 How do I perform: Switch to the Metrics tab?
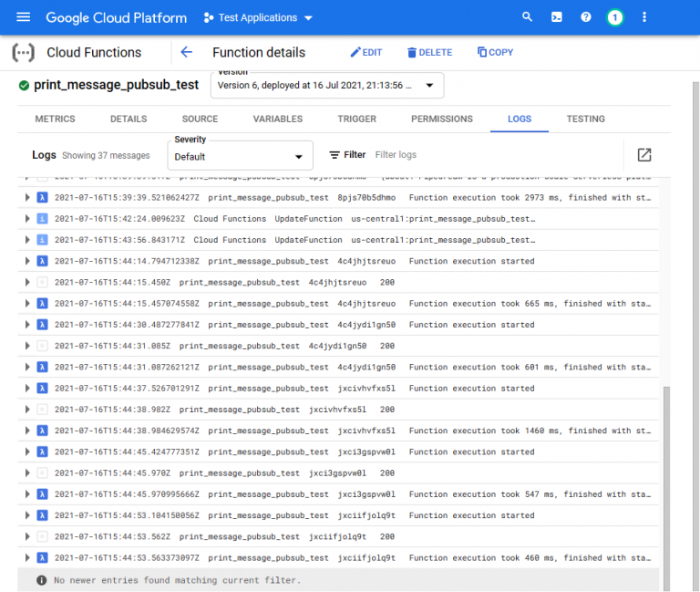coord(55,119)
